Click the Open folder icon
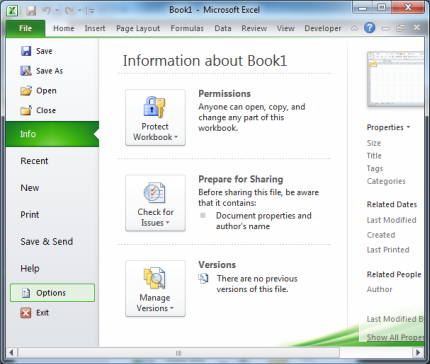Screen dimensions: 430x364 (26, 91)
